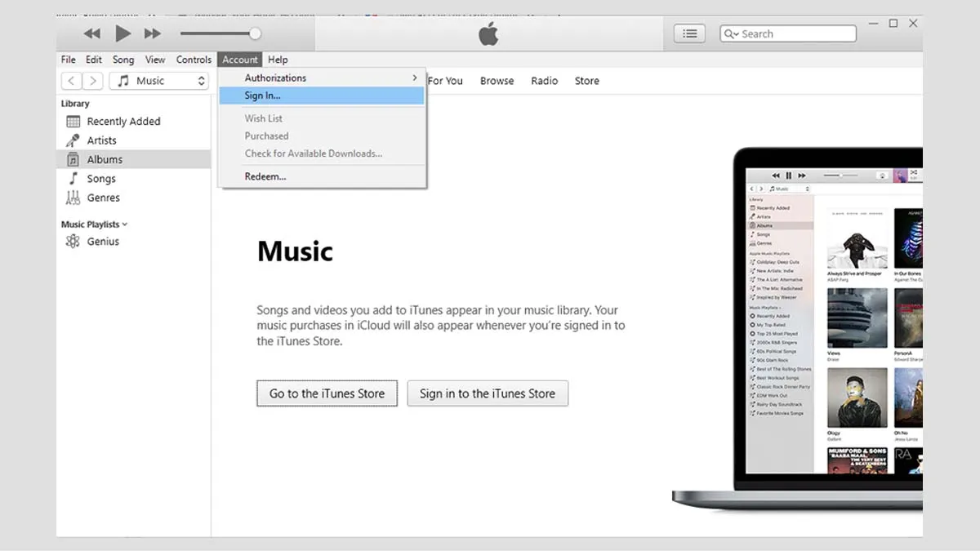Viewport: 980px width, 551px height.
Task: Click Sign in to the iTunes Store button
Action: pos(488,393)
